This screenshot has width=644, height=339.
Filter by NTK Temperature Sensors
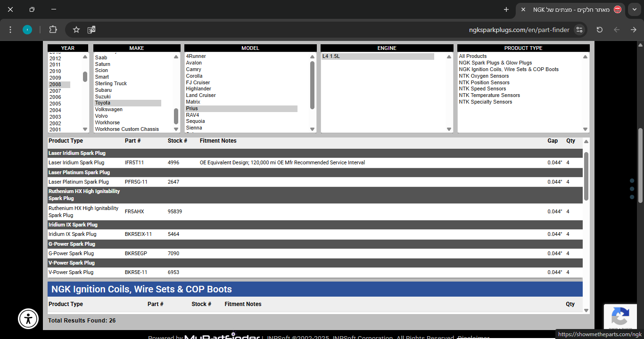tap(489, 95)
